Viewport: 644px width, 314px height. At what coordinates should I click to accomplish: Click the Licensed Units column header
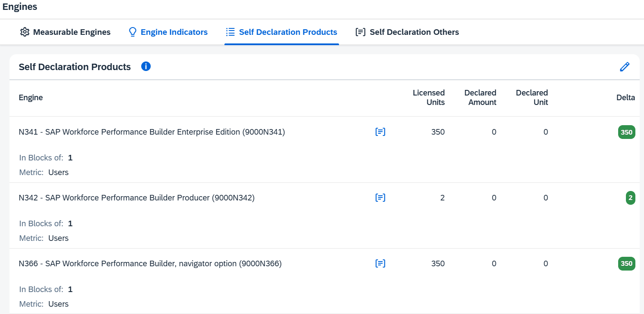pos(429,98)
